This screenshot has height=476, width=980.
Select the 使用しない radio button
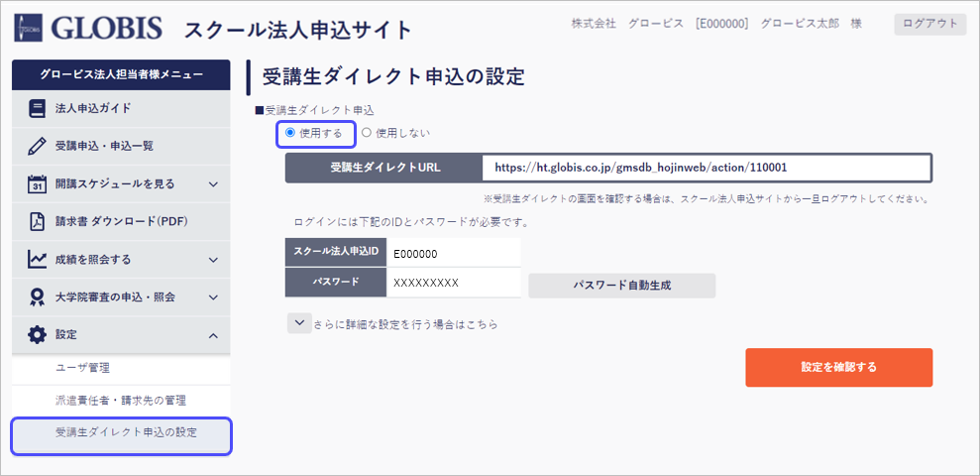coord(367,133)
